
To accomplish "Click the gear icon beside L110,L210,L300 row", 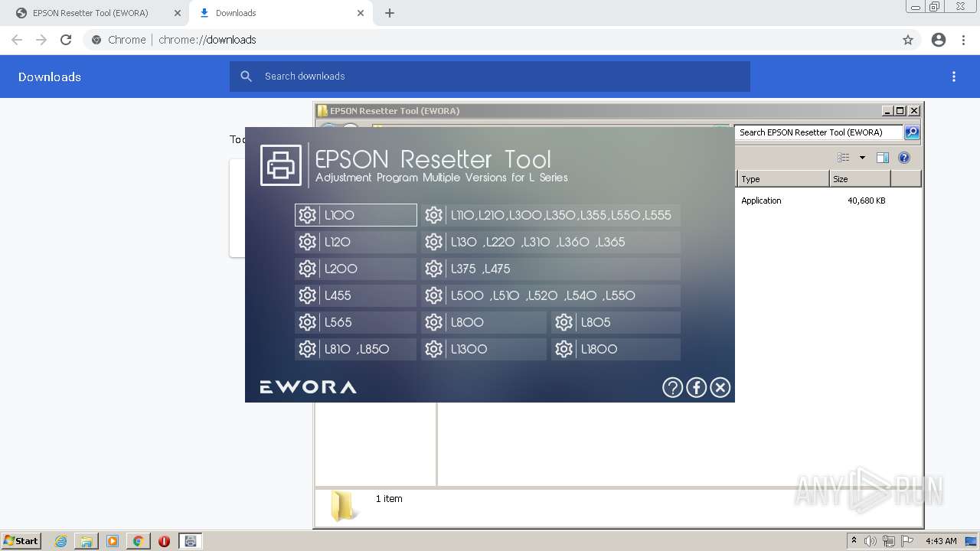I will (434, 215).
